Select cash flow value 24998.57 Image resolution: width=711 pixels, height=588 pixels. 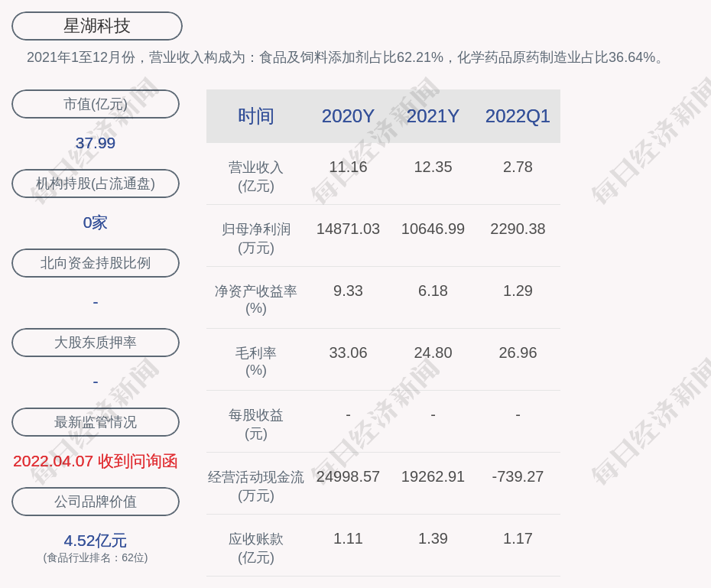tap(349, 476)
